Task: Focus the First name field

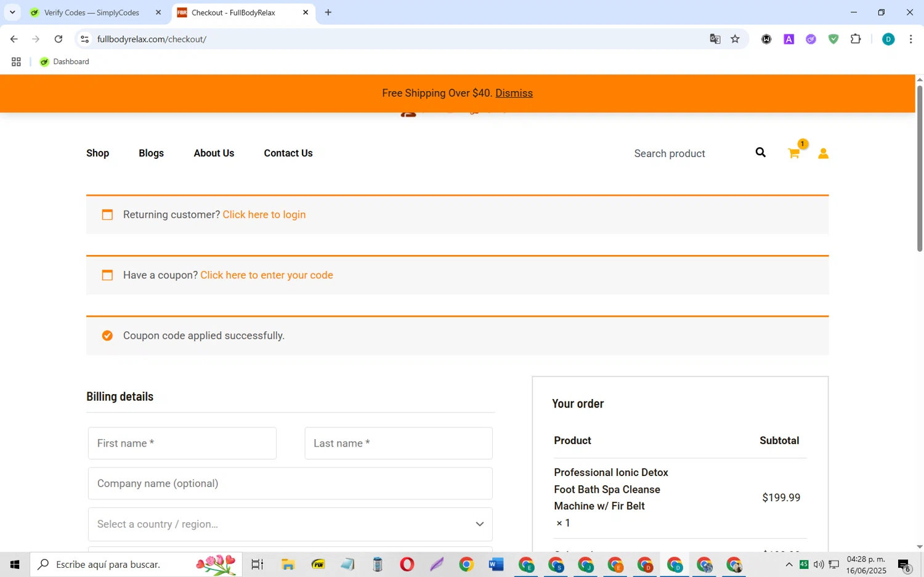Action: 182,443
